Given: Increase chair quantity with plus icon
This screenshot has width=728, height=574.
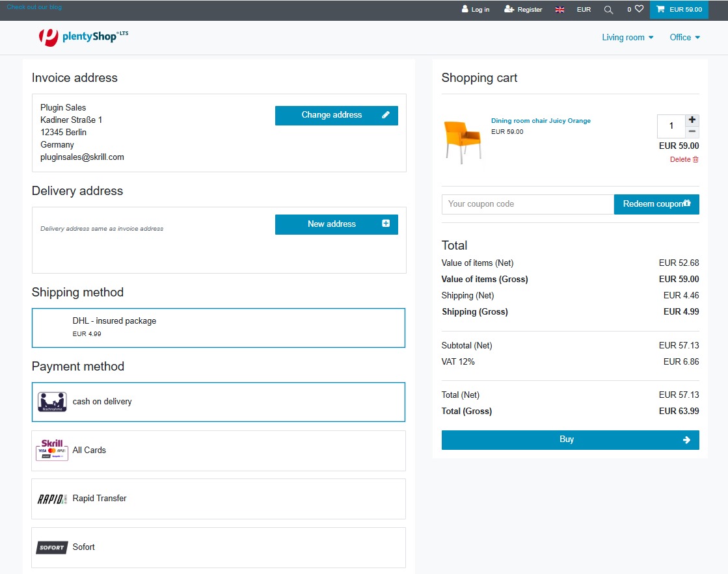Looking at the screenshot, I should [x=692, y=120].
